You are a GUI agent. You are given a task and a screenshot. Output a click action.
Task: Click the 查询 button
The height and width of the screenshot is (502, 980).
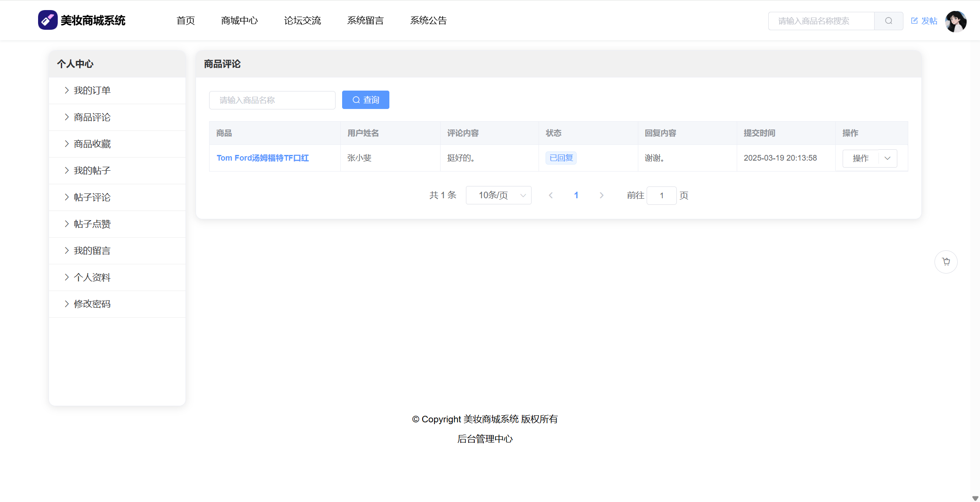tap(365, 100)
